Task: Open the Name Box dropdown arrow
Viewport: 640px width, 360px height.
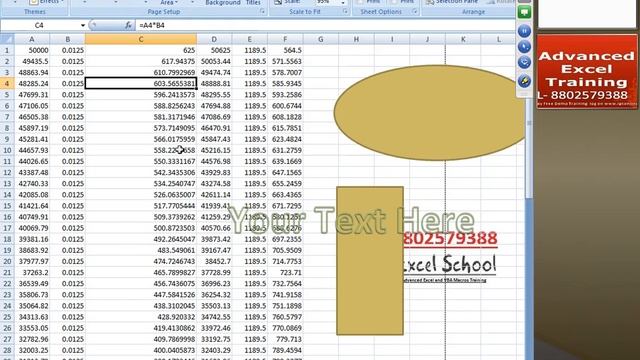Action: pos(83,25)
